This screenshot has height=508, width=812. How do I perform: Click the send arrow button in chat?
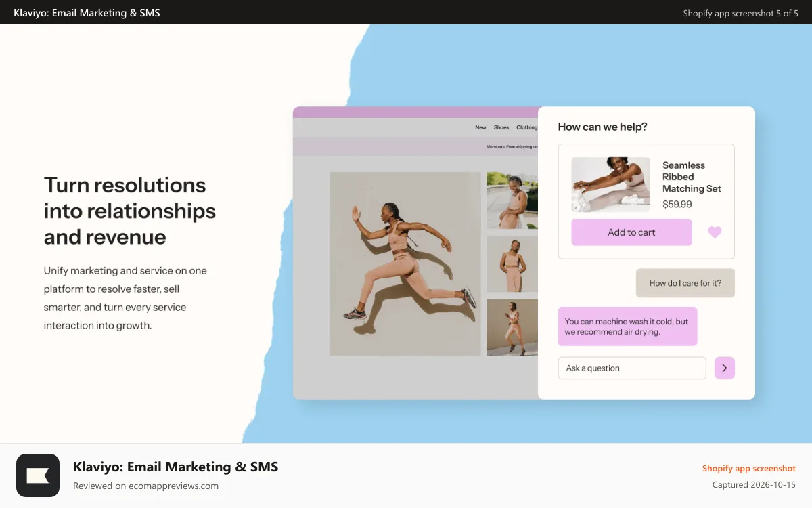(724, 368)
